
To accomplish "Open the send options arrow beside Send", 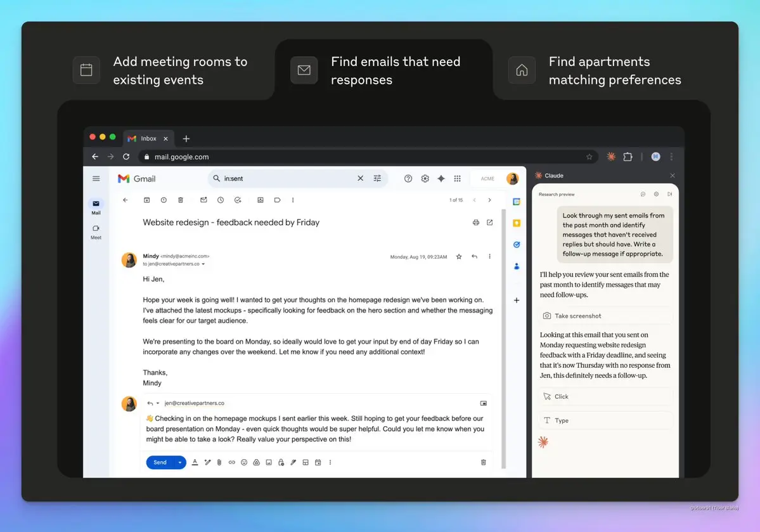I will [180, 462].
